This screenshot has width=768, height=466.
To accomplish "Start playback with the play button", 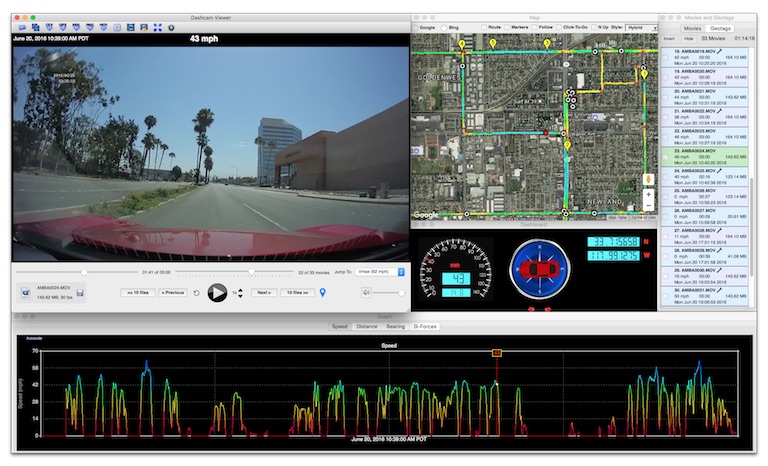I will point(217,293).
